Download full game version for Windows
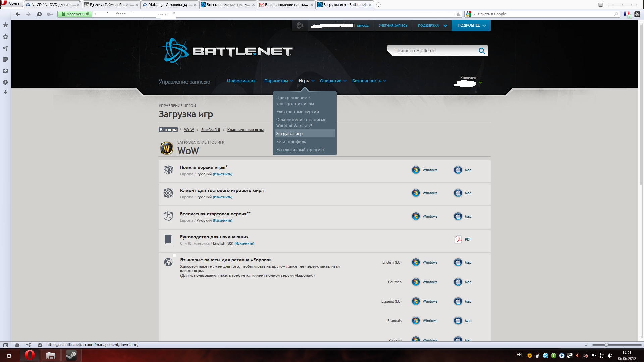The image size is (644, 362). (425, 170)
